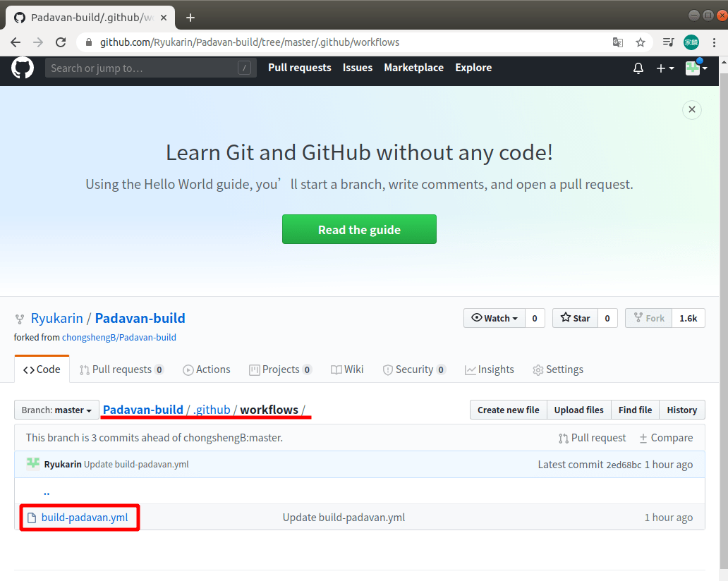Reload the page
This screenshot has width=728, height=581.
(61, 43)
